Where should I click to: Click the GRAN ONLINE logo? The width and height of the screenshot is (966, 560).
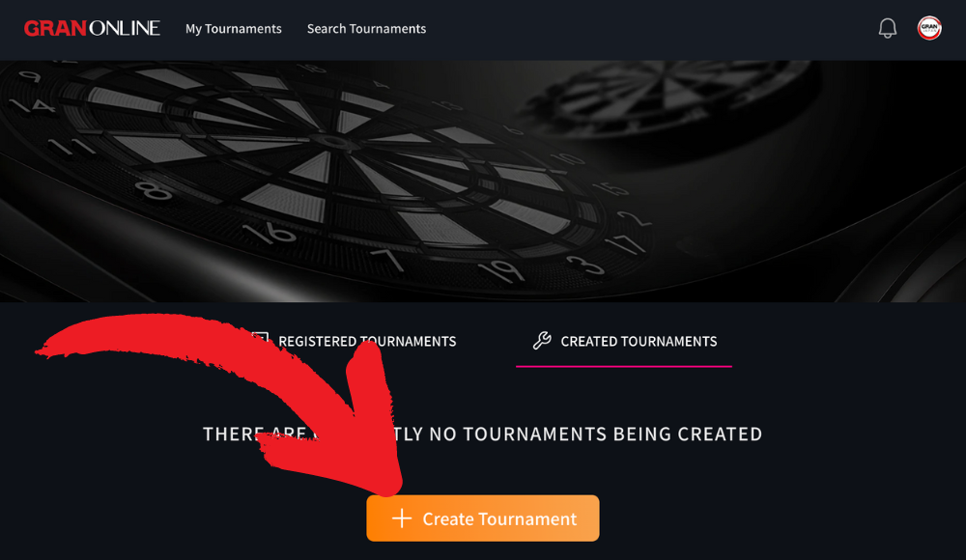[x=92, y=28]
